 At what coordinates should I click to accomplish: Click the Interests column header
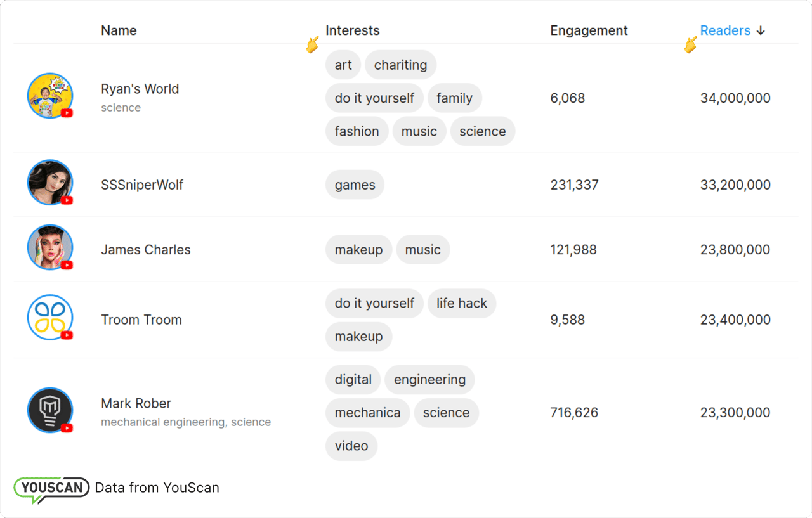352,30
